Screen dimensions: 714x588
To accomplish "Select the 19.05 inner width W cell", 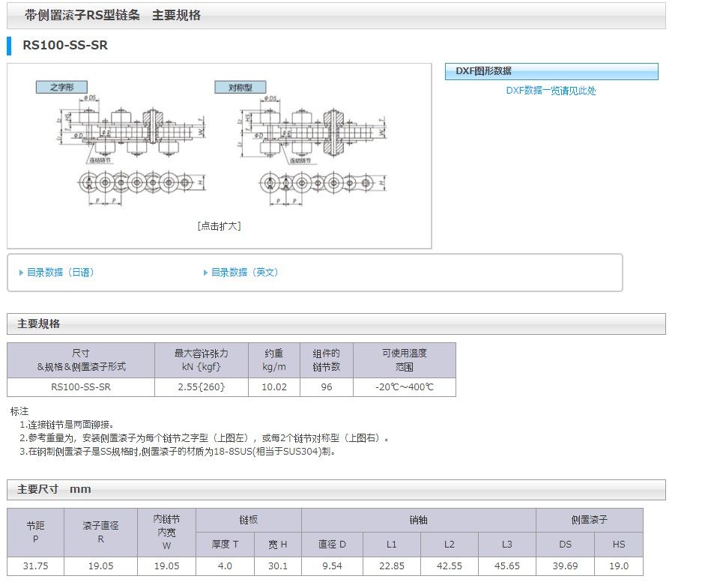I will click(166, 566).
